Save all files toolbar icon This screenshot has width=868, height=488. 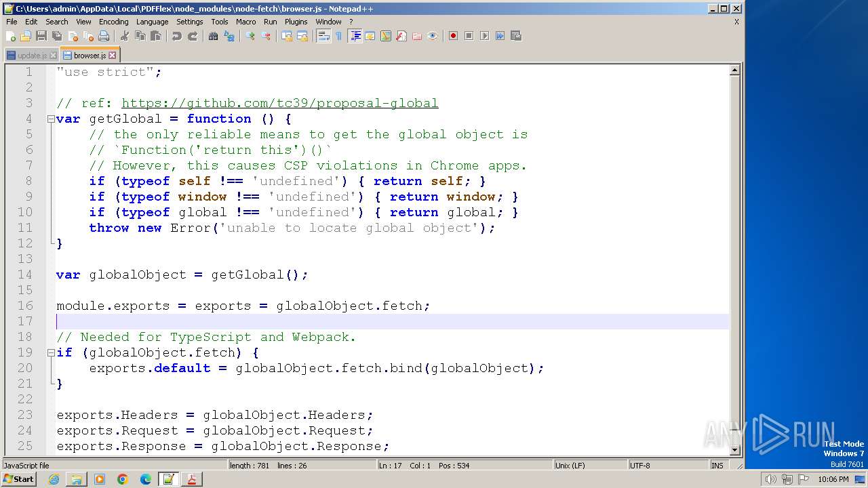click(57, 36)
